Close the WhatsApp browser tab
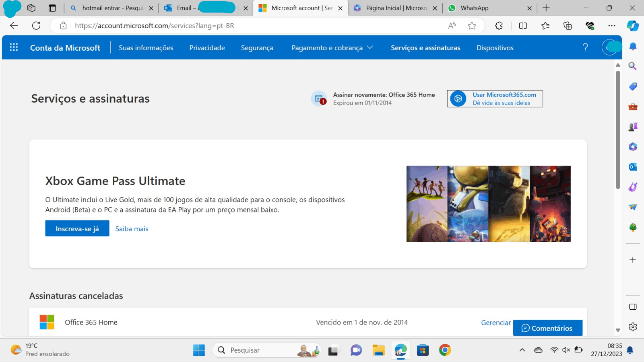 (x=529, y=8)
